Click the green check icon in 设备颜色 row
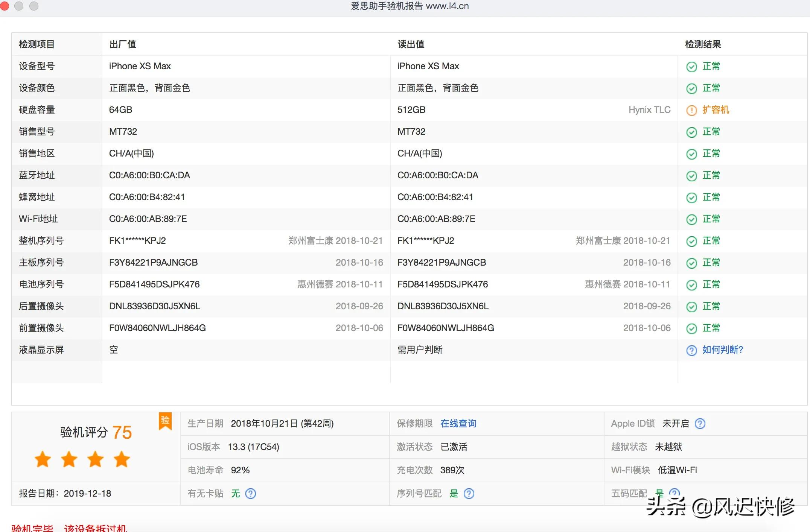This screenshot has width=810, height=532. tap(691, 89)
